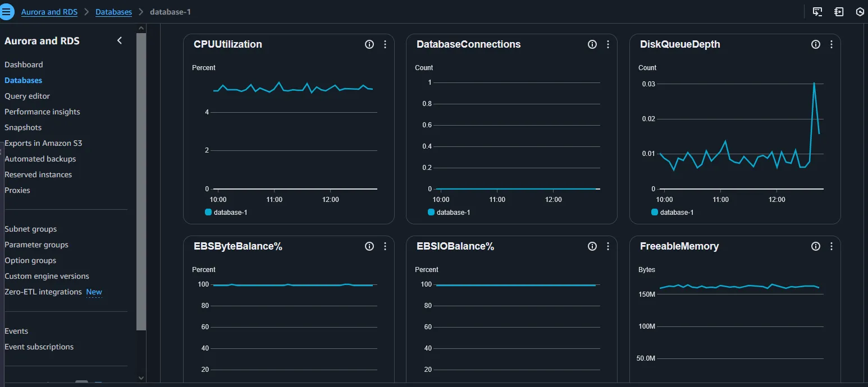Click Aurora and RDS breadcrumb link
Screen dimensions: 868x387
49,12
